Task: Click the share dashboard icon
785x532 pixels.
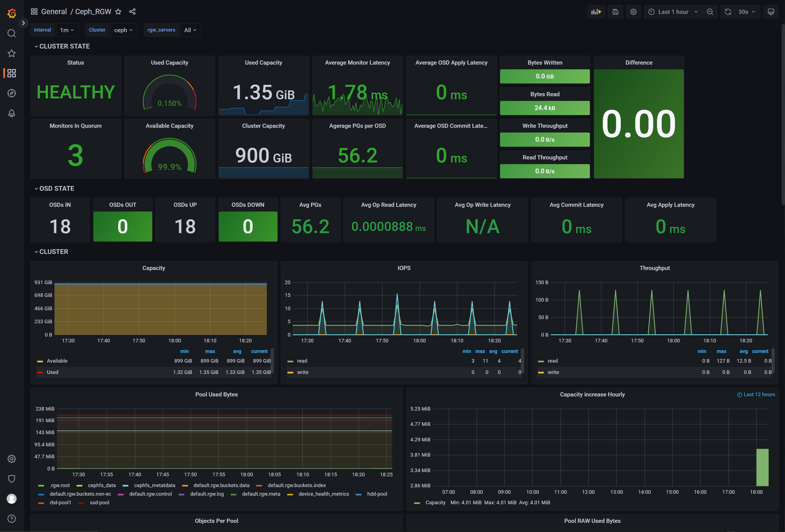Action: (x=132, y=11)
